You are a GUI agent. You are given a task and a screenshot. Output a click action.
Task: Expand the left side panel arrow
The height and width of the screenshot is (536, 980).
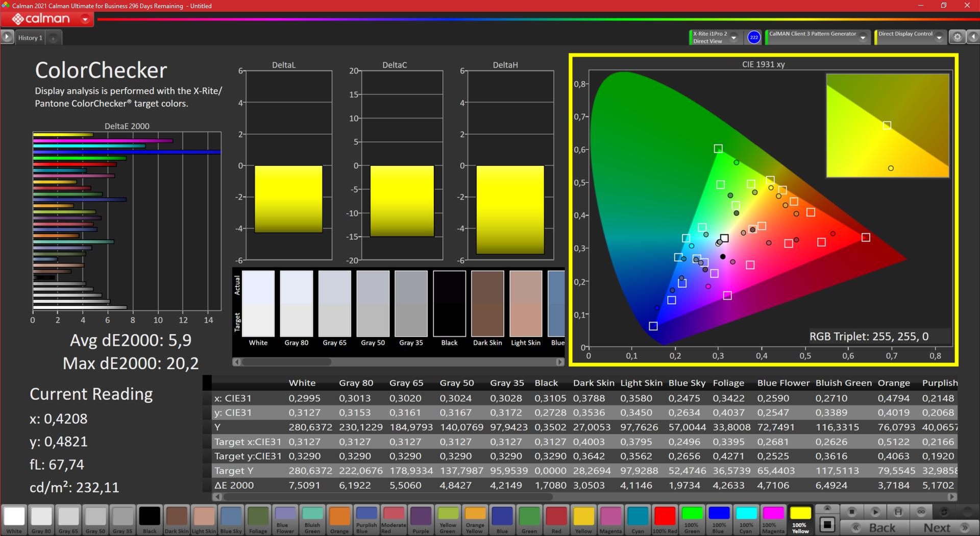tap(7, 37)
